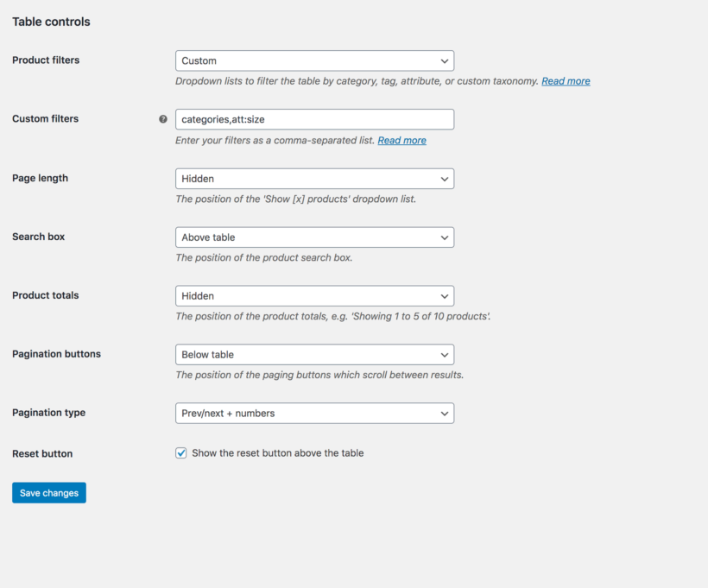Click inside the Custom filters text field
Screen dimensions: 708x588
click(314, 118)
